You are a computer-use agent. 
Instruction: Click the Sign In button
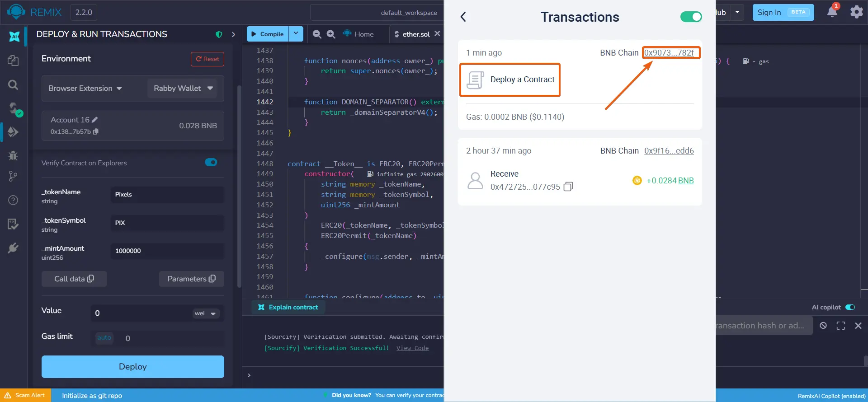pos(783,12)
